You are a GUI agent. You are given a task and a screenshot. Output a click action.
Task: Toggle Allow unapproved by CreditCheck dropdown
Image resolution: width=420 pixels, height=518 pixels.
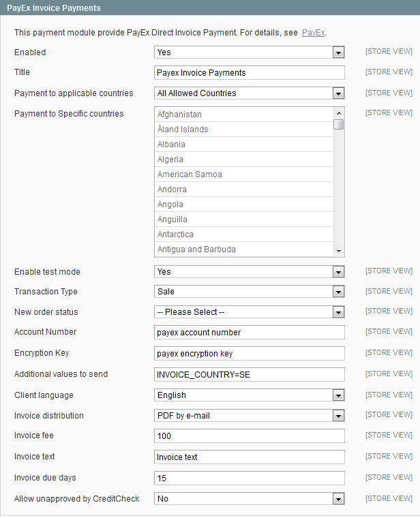tap(249, 499)
